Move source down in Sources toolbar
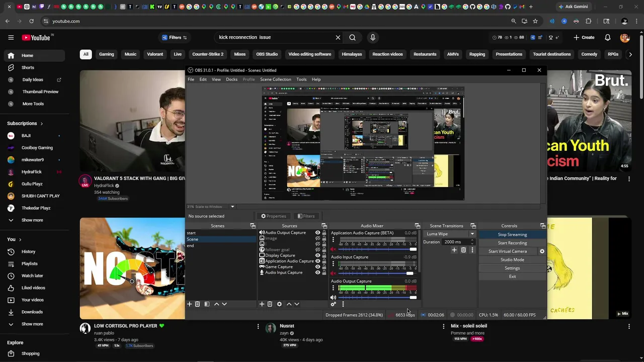 pyautogui.click(x=297, y=304)
